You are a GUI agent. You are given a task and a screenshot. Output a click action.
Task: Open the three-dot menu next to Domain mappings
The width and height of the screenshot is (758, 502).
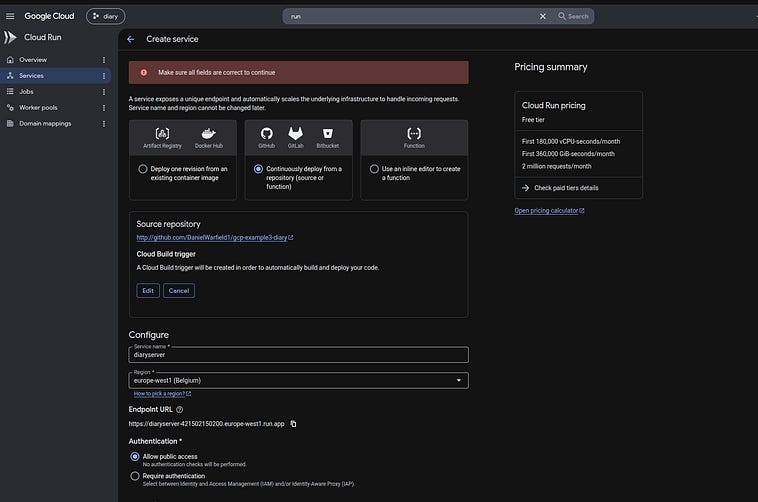(x=103, y=124)
